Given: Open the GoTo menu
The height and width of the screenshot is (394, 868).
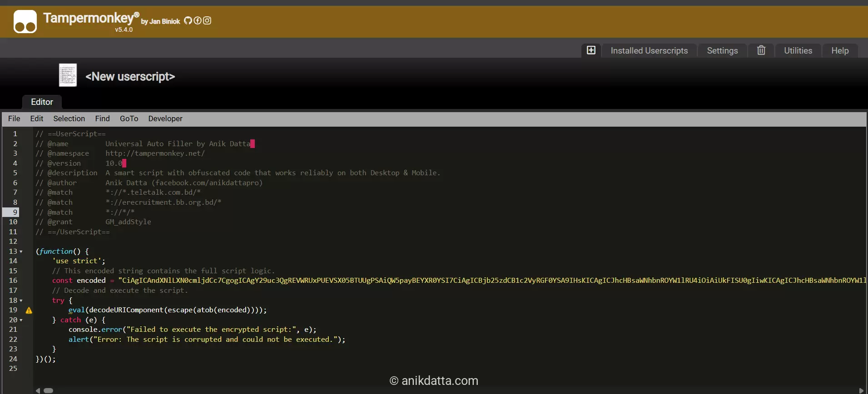Looking at the screenshot, I should tap(129, 118).
